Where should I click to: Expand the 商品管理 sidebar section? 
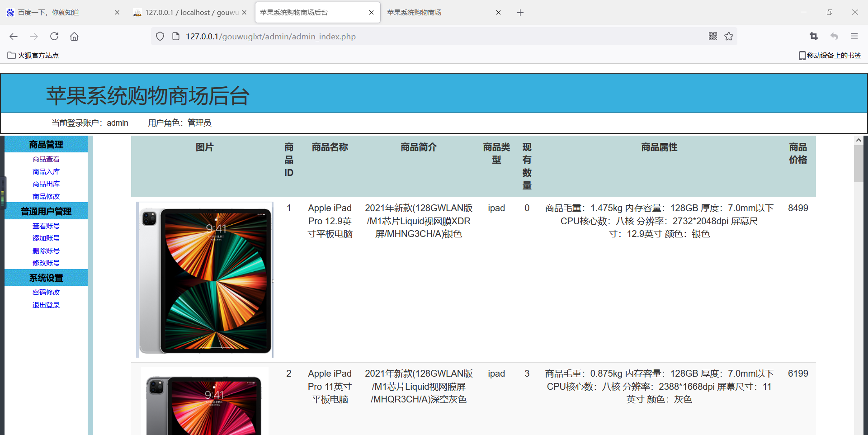pos(46,144)
